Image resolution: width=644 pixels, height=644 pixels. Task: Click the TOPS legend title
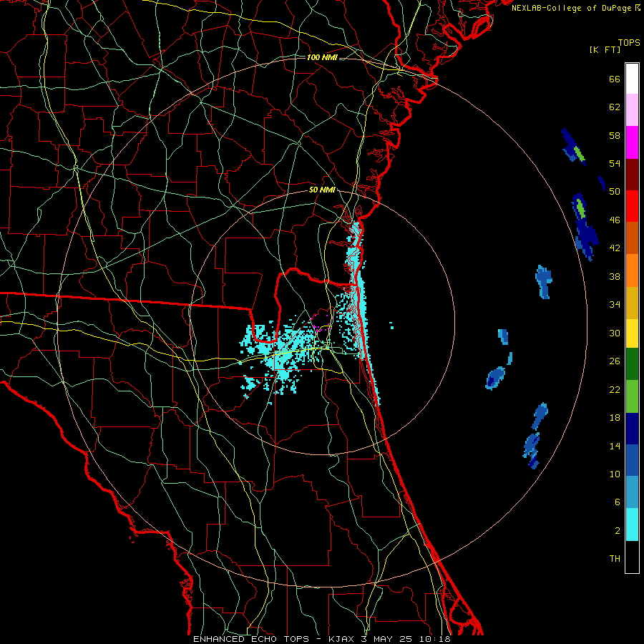[629, 42]
